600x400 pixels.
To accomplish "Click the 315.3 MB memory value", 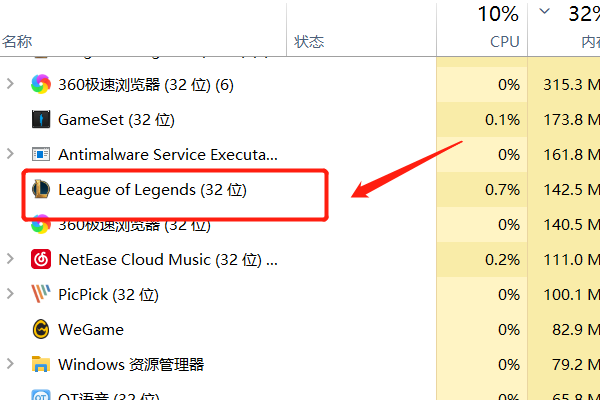I will 572,85.
